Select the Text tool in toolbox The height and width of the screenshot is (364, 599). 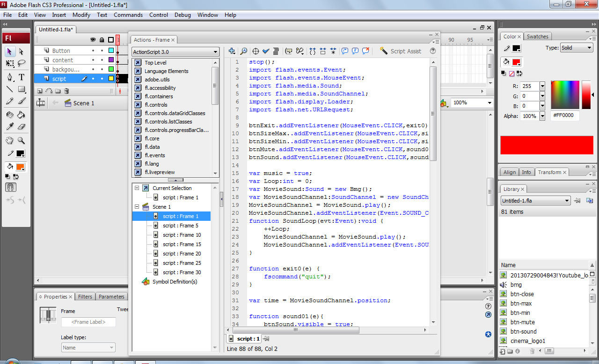coord(22,77)
